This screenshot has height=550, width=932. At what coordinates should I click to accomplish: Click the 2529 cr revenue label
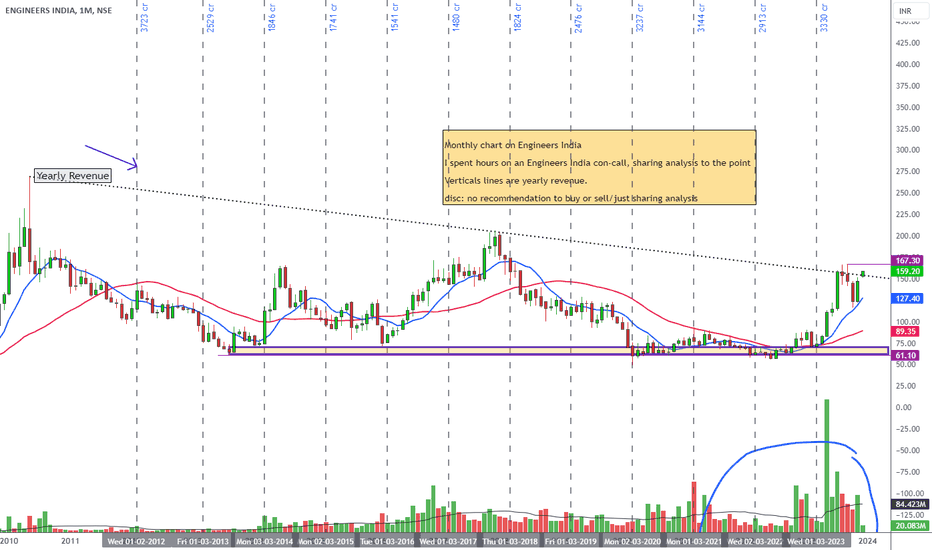tap(210, 17)
